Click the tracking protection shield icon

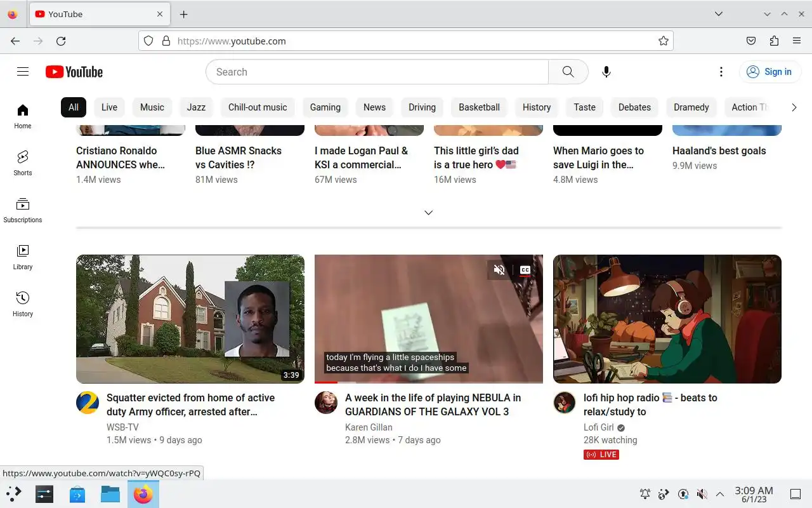[148, 41]
